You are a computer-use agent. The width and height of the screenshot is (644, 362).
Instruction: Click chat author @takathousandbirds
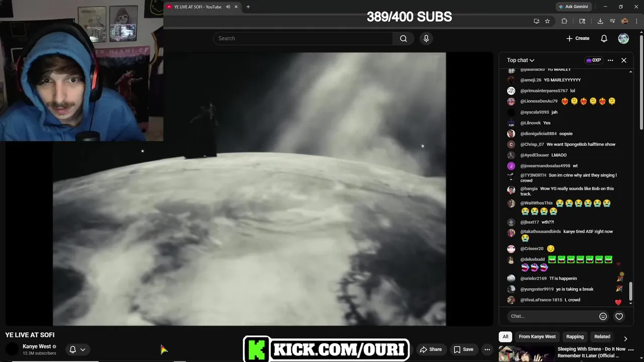pos(540,232)
